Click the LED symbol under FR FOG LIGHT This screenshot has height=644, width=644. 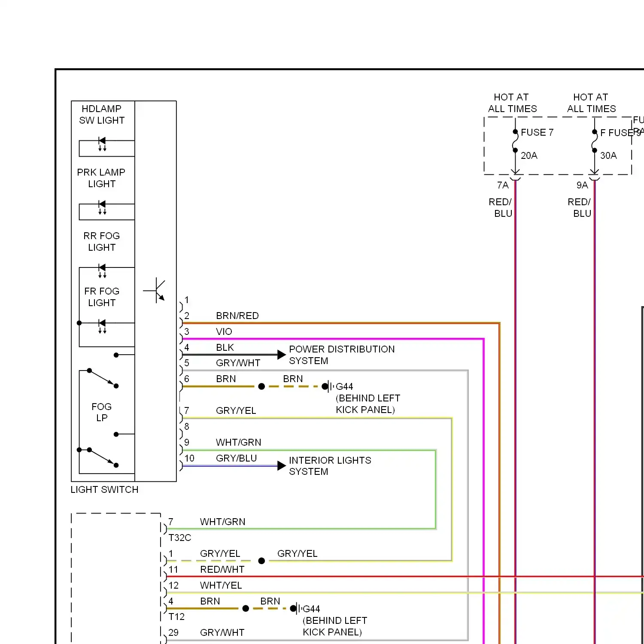pos(102,326)
